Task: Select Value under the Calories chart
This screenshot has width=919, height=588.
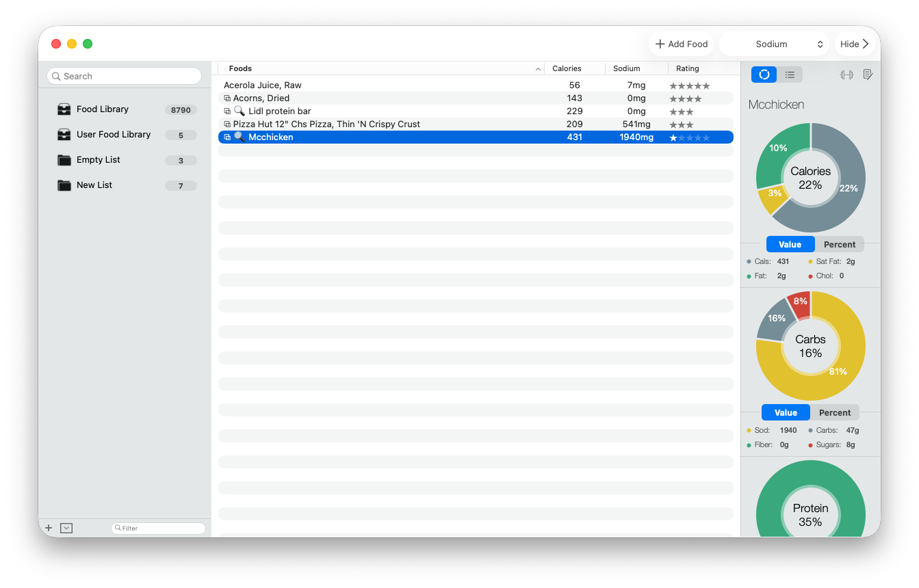Action: 790,244
